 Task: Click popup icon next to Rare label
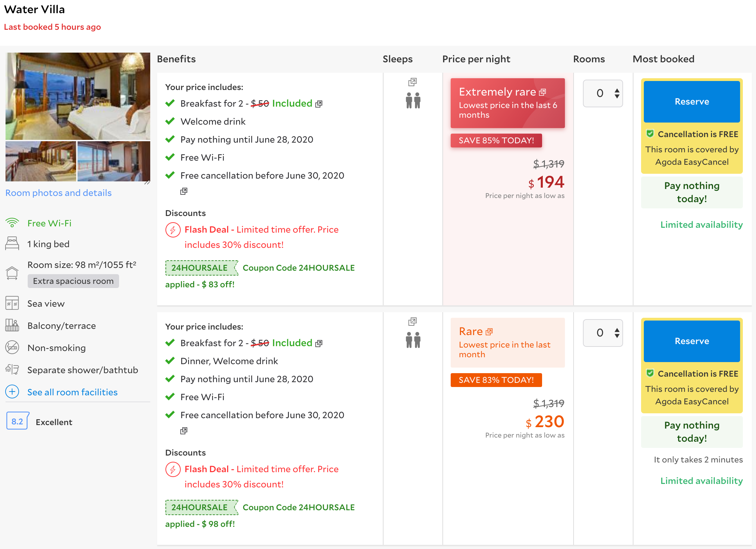click(x=489, y=332)
